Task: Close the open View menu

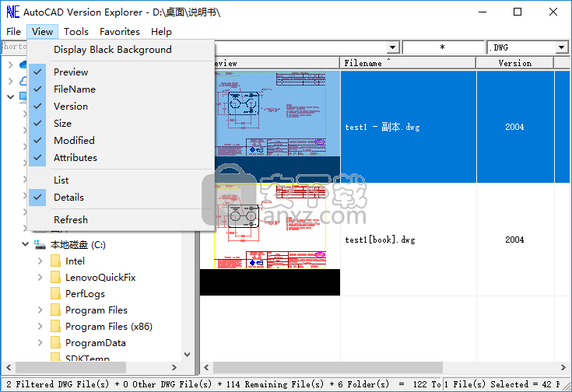Action: [42, 32]
